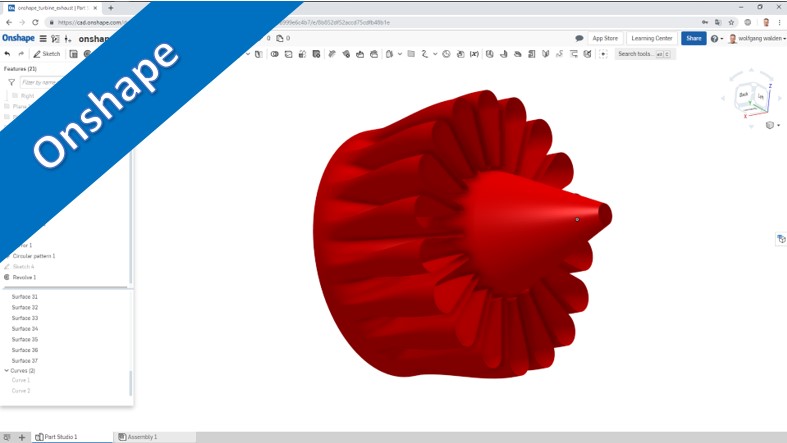Open the comments panel icon
This screenshot has height=443, width=787.
(579, 39)
